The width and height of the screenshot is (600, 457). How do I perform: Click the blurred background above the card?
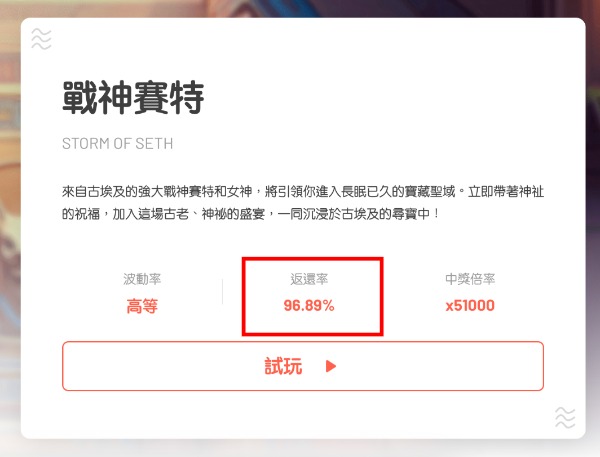(x=300, y=8)
